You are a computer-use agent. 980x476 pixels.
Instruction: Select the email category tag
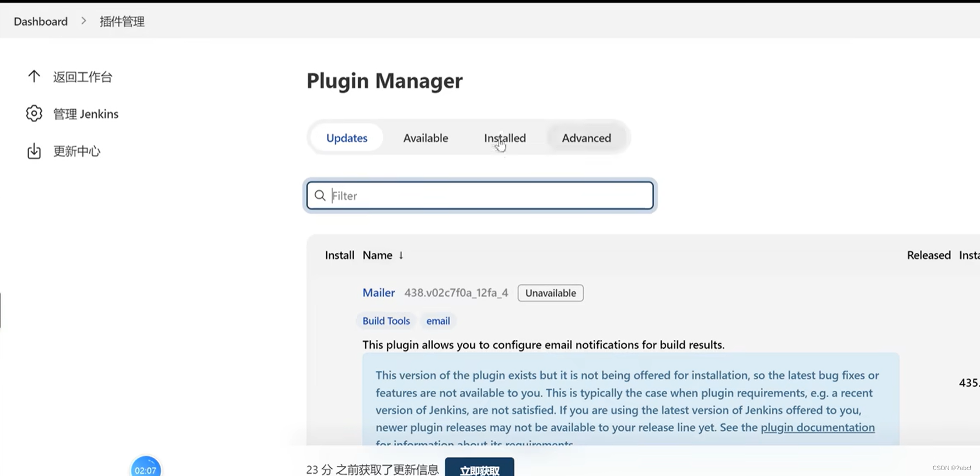tap(438, 321)
